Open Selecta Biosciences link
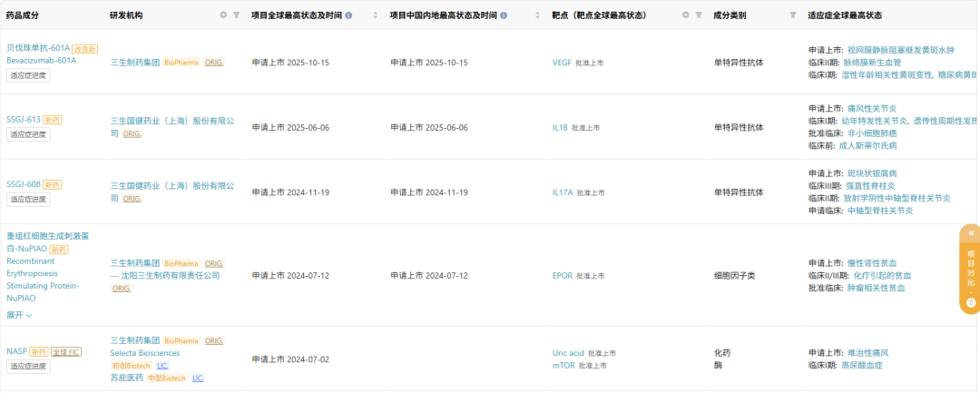The image size is (980, 393). 145,353
